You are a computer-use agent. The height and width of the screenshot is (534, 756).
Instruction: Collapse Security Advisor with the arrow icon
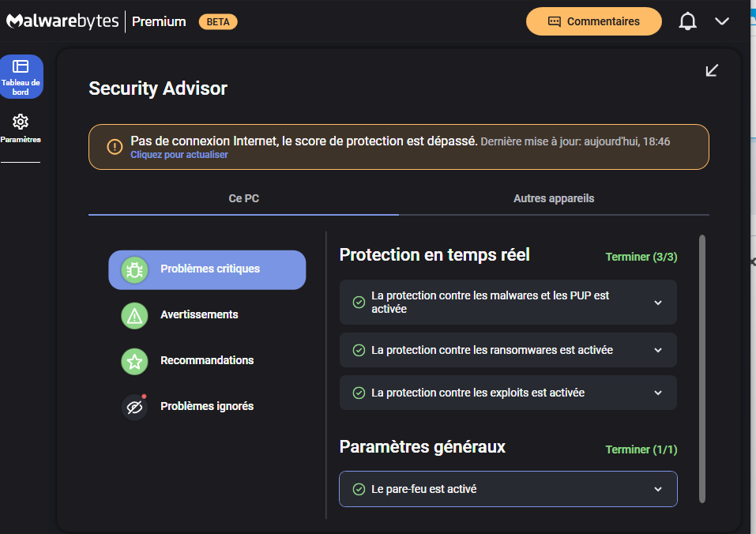point(712,70)
